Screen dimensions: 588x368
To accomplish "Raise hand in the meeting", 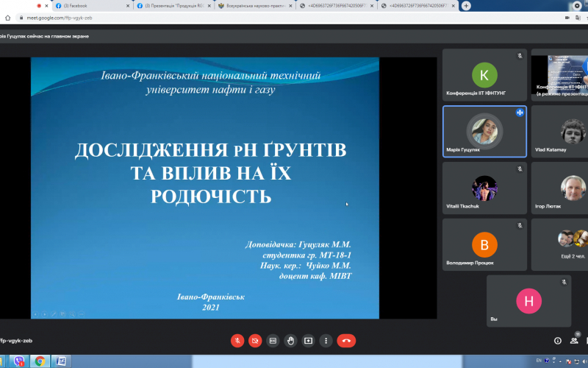I will [x=290, y=341].
